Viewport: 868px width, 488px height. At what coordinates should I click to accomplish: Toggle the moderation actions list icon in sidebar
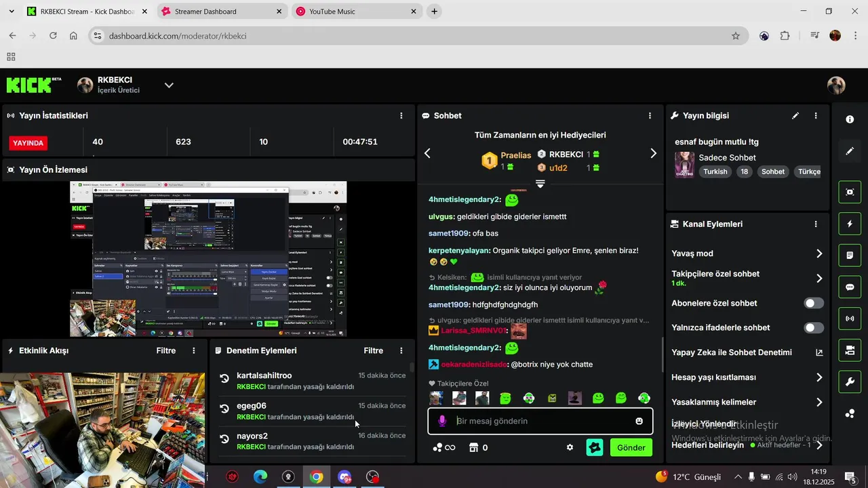[x=850, y=256]
